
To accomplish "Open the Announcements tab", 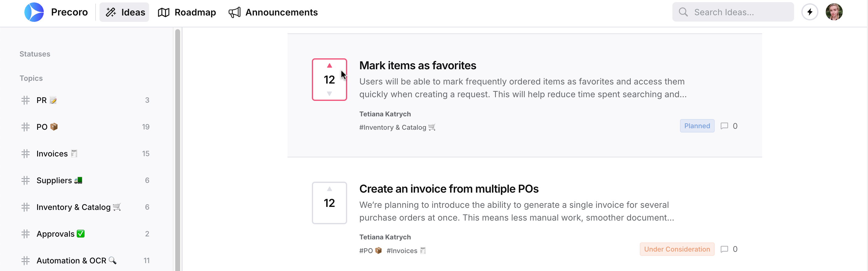I will point(273,12).
